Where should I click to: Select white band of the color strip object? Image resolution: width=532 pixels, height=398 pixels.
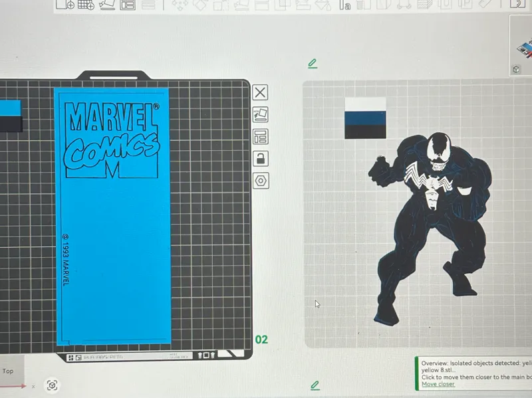click(x=365, y=104)
